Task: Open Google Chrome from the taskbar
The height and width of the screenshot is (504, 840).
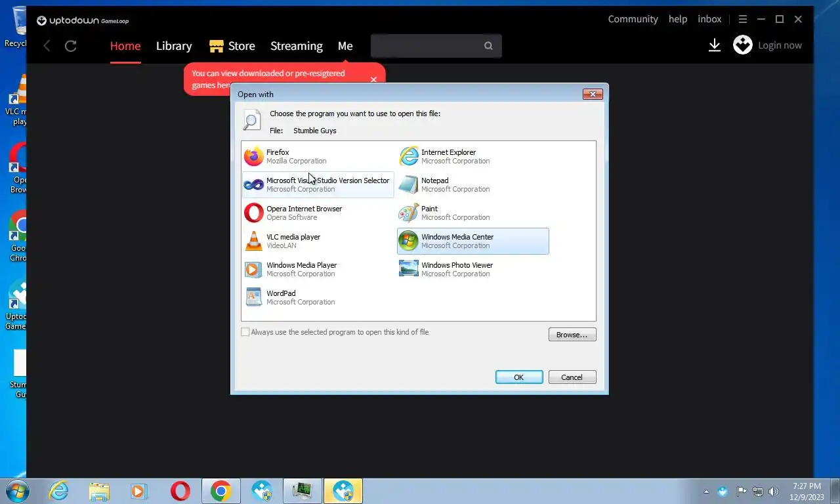Action: [x=220, y=491]
